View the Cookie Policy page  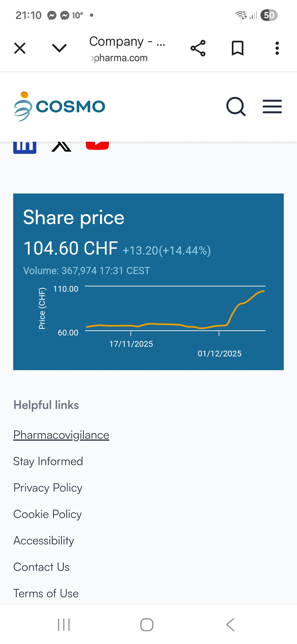click(48, 514)
